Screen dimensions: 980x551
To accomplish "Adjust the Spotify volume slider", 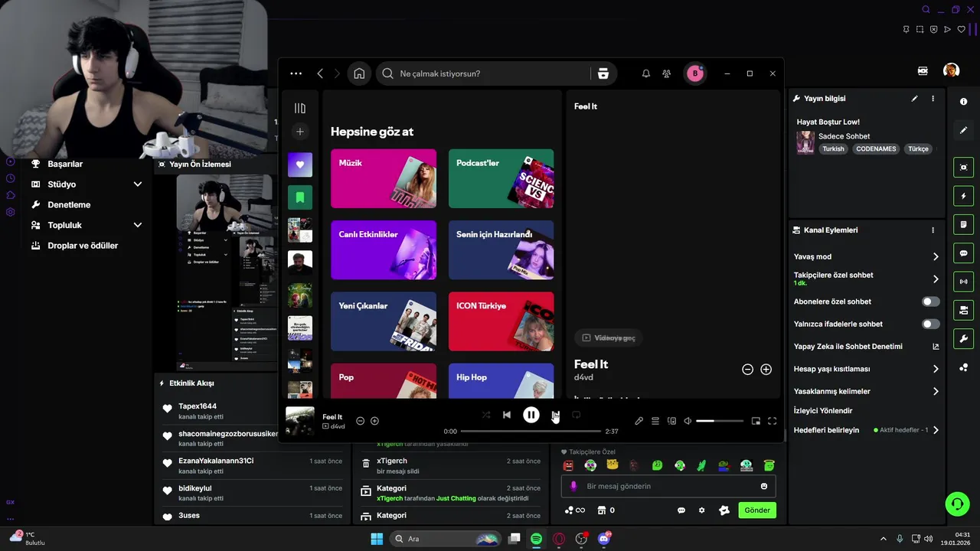I will coord(720,421).
